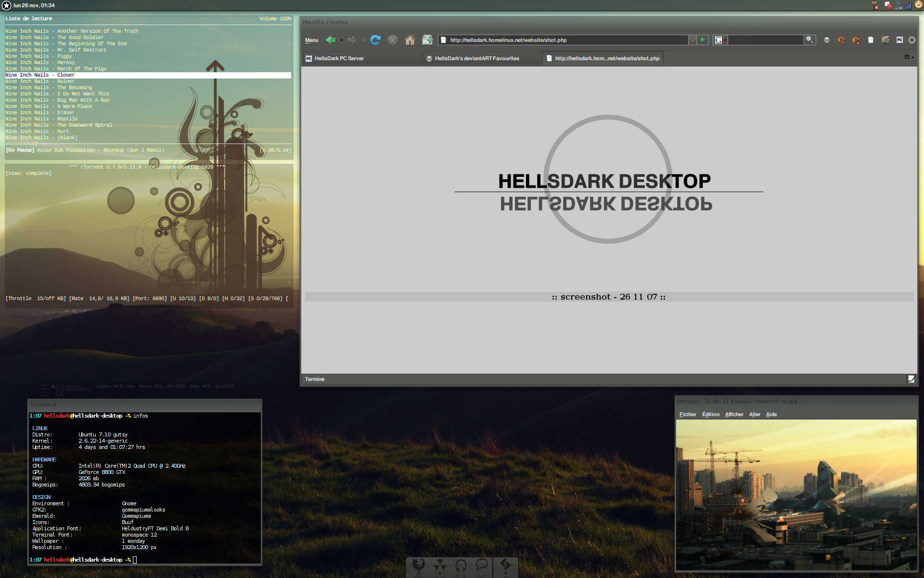Click the search magnifier icon in Firefox

coord(810,40)
